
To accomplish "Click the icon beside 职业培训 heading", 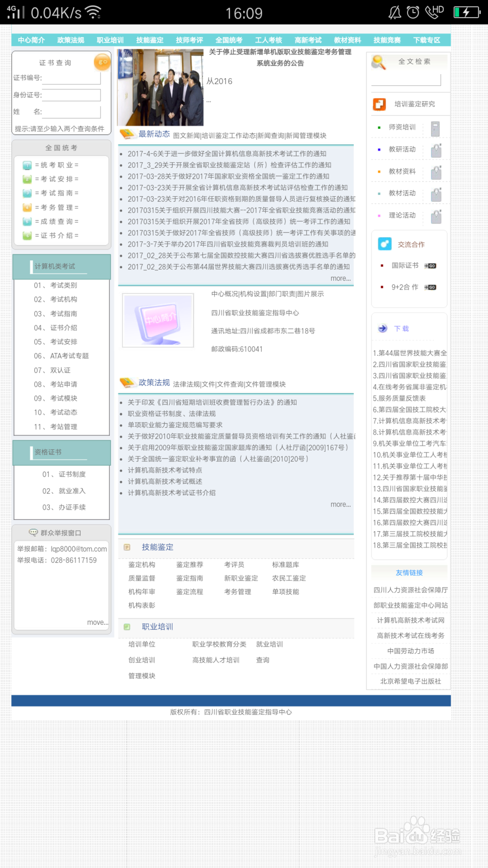I will pyautogui.click(x=127, y=627).
